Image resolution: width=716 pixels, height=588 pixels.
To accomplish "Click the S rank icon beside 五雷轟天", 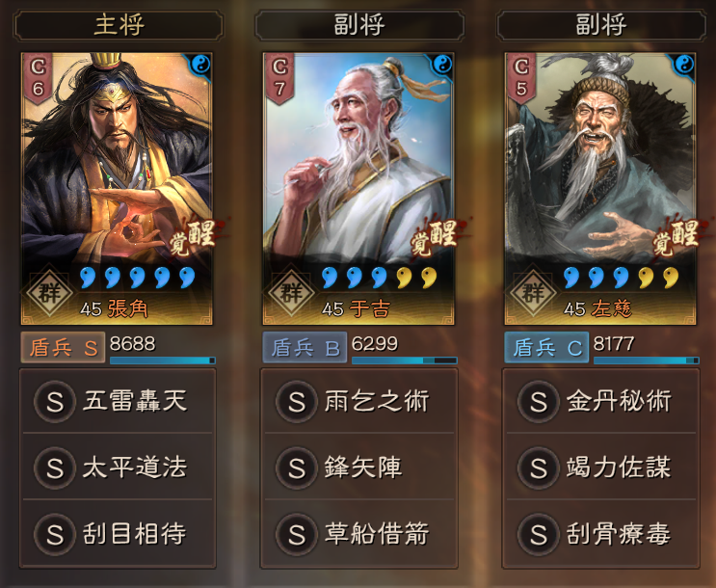I will coord(55,402).
